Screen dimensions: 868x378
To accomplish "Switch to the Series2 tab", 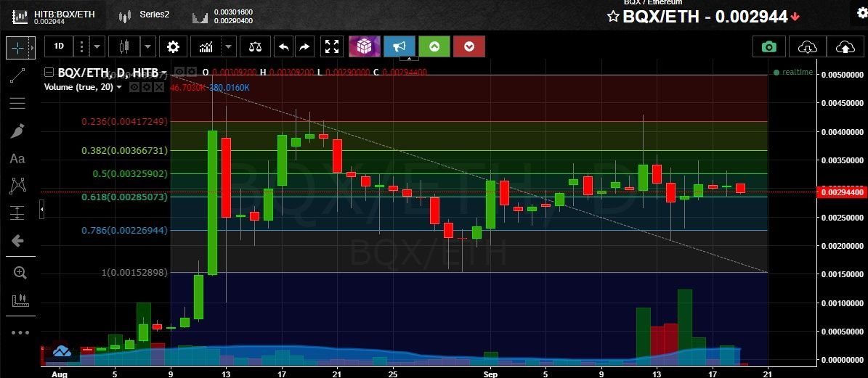I will (144, 15).
